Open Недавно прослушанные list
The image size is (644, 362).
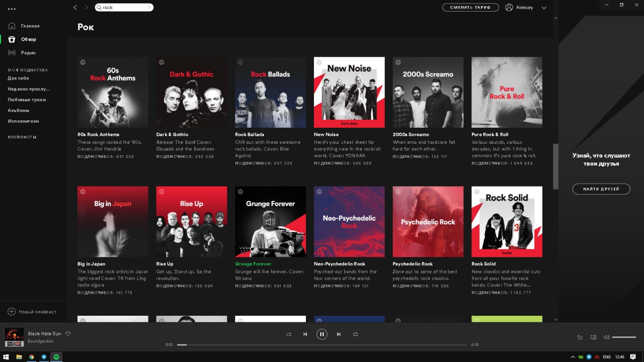tap(29, 89)
